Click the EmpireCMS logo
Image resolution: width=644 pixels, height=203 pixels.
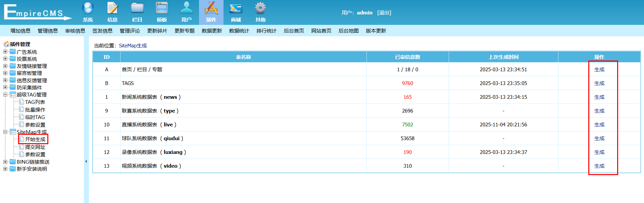[37, 12]
